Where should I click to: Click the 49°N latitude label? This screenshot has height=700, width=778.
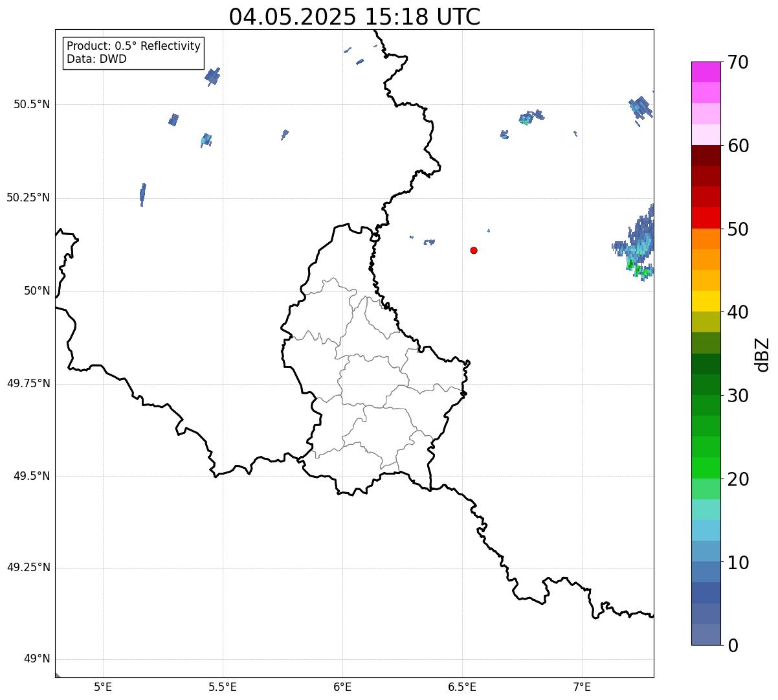click(37, 659)
